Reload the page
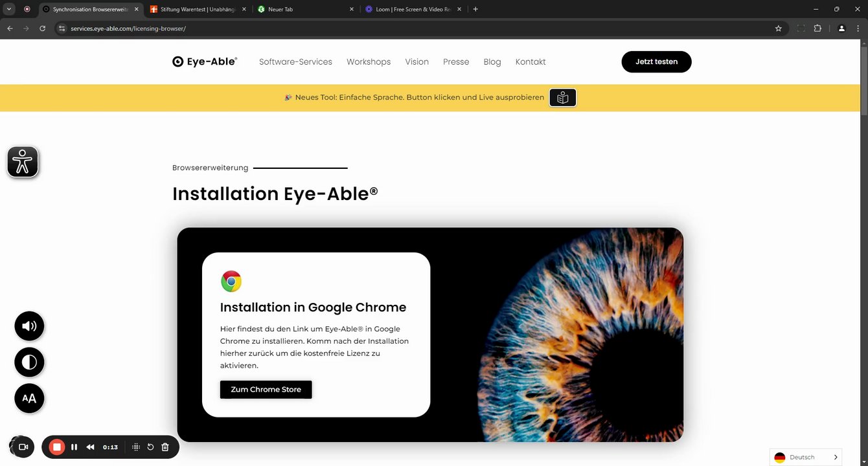This screenshot has width=868, height=466. [43, 28]
